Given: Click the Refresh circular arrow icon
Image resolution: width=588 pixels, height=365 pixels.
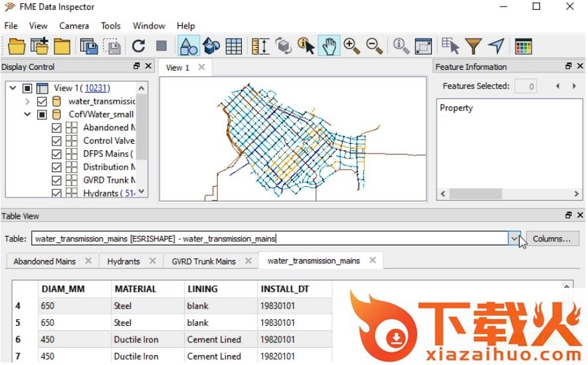Looking at the screenshot, I should coord(138,46).
